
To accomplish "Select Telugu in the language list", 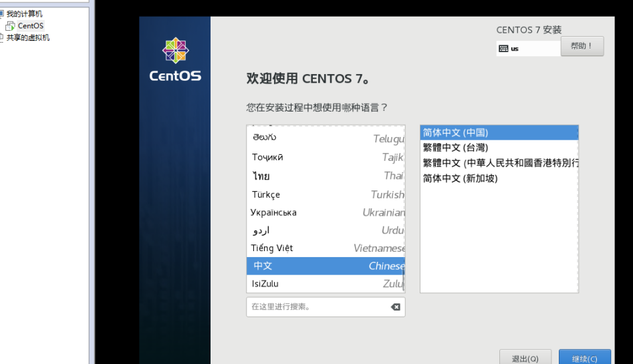I will [326, 138].
